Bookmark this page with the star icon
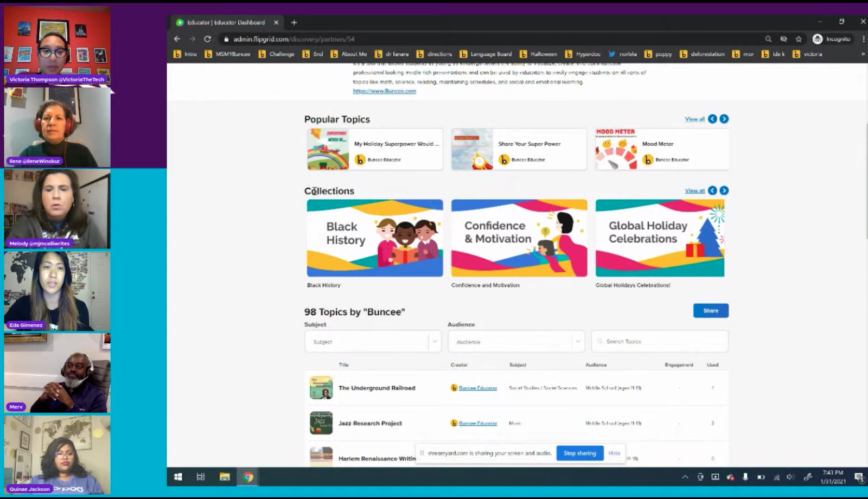 (799, 39)
